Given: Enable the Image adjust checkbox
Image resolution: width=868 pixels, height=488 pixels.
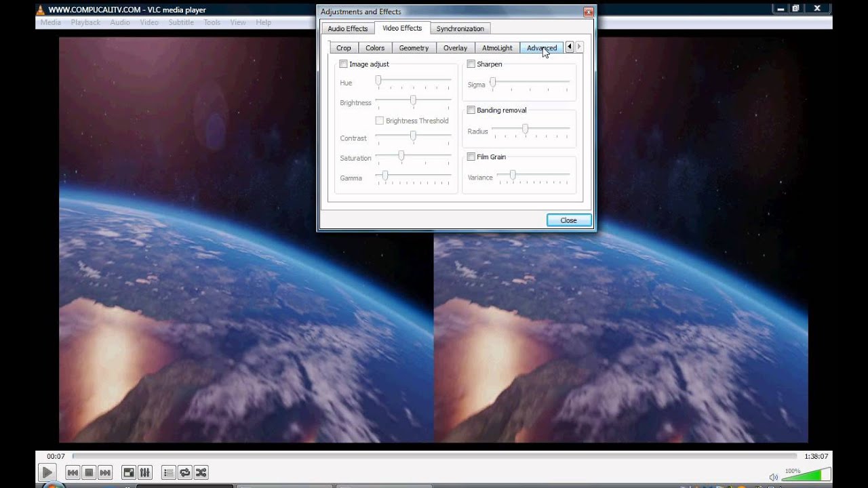Looking at the screenshot, I should [343, 64].
